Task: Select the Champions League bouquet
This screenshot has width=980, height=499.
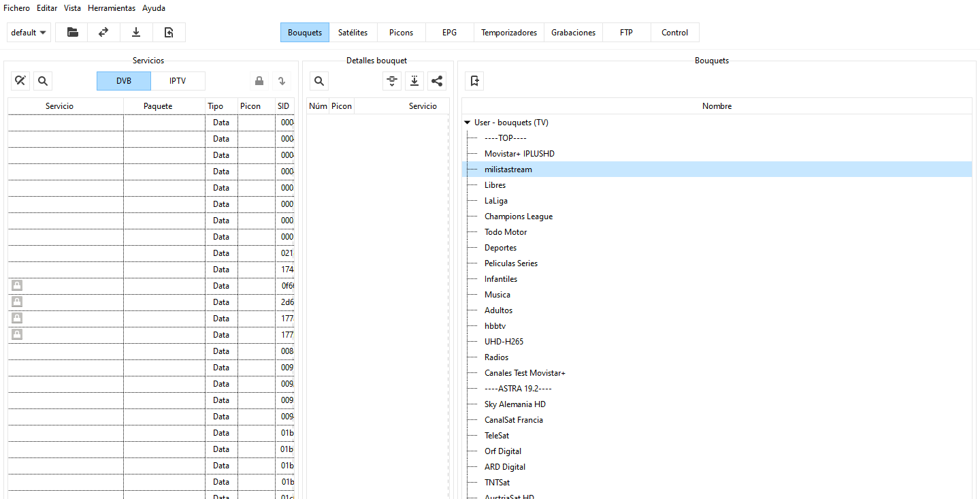Action: pyautogui.click(x=518, y=216)
